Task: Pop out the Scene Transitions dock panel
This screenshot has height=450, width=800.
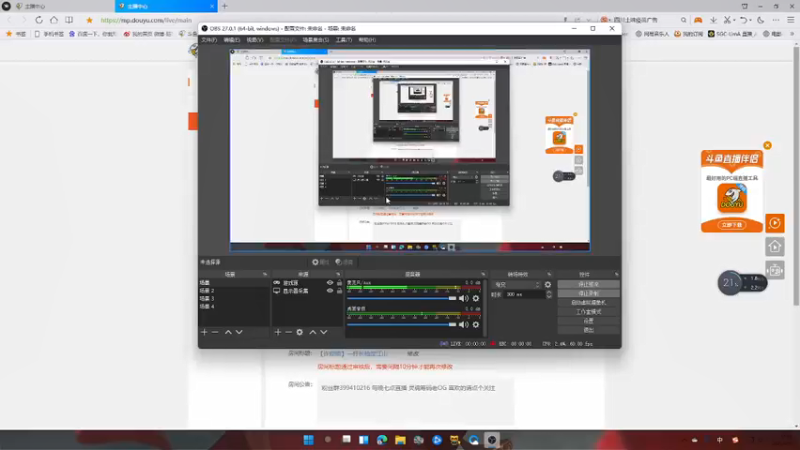Action: (549, 274)
